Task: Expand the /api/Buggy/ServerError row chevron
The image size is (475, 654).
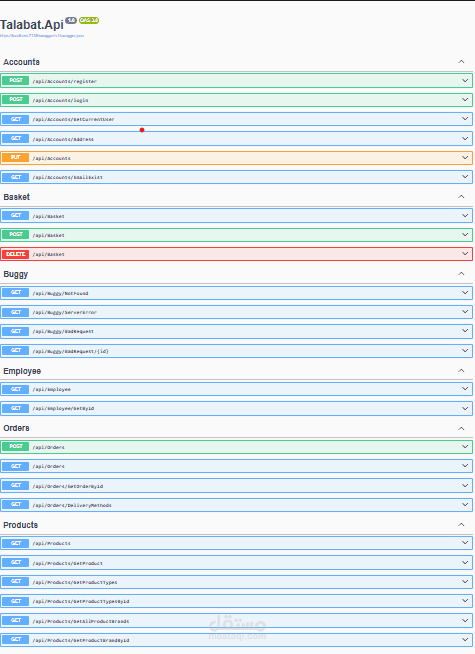Action: (465, 312)
